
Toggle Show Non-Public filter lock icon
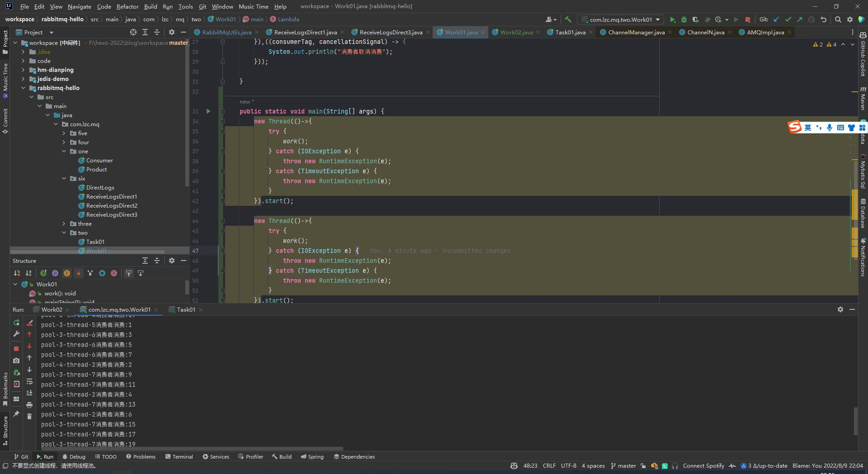pyautogui.click(x=79, y=273)
